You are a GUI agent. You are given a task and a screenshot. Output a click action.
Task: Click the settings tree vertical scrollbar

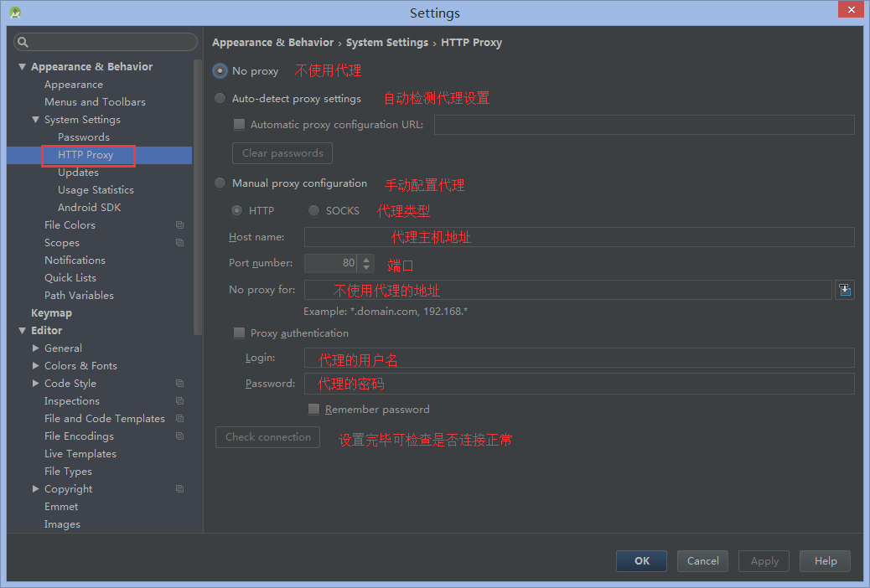pos(198,197)
